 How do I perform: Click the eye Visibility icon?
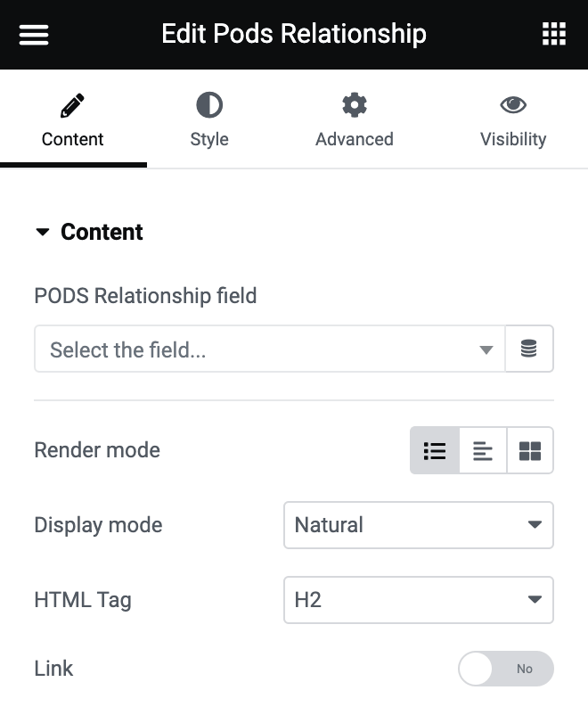click(x=513, y=106)
